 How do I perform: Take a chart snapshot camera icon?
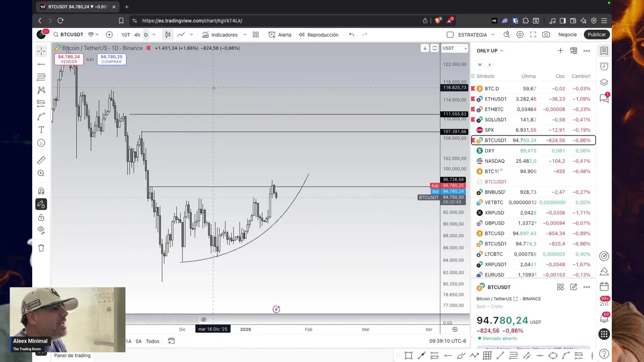click(546, 35)
